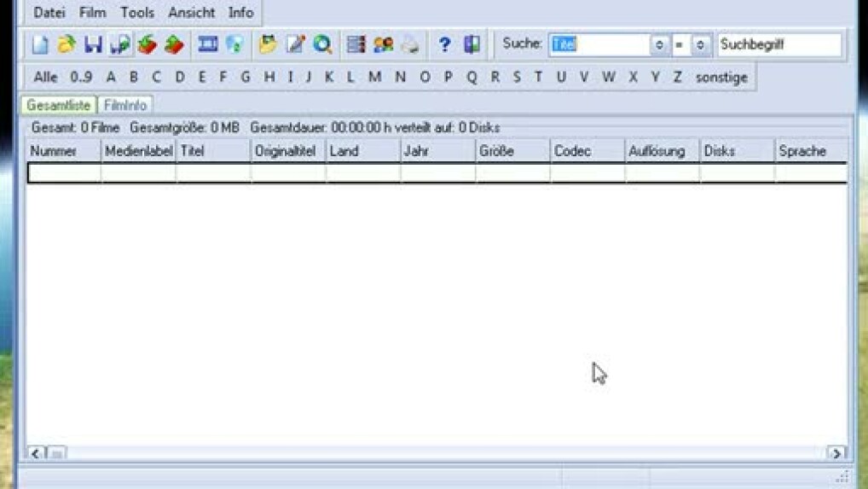Filter films by Alle button
The height and width of the screenshot is (489, 868).
(45, 77)
